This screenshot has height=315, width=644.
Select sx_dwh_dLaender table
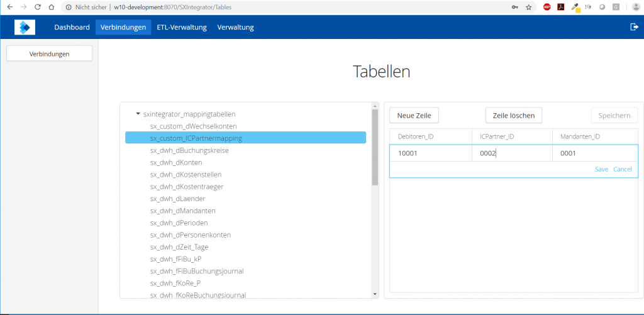(178, 198)
